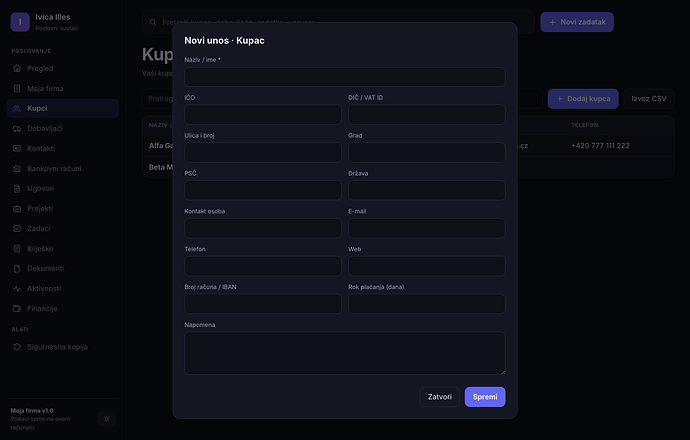Click the Ivica Illes user name
Screen dimensions: 690x440
[53, 17]
